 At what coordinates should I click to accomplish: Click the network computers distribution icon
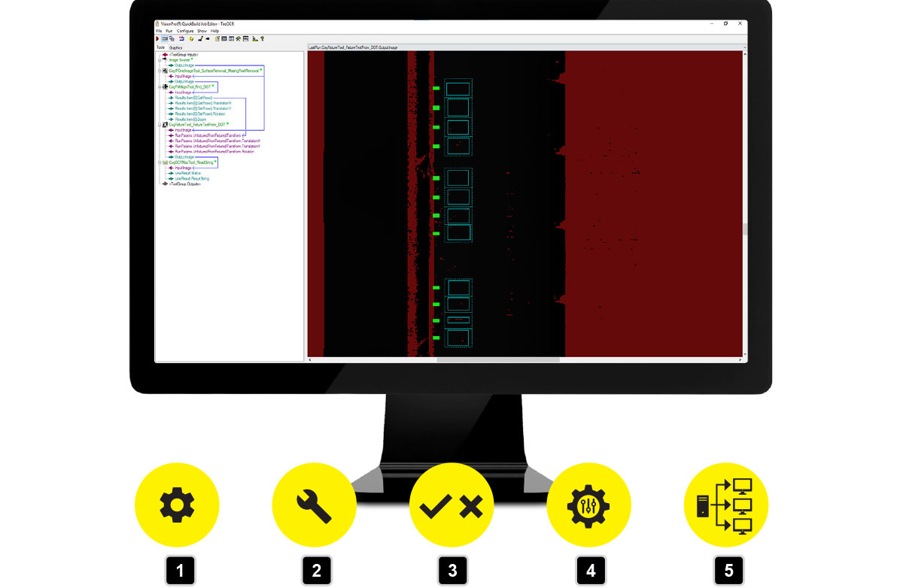click(x=727, y=505)
